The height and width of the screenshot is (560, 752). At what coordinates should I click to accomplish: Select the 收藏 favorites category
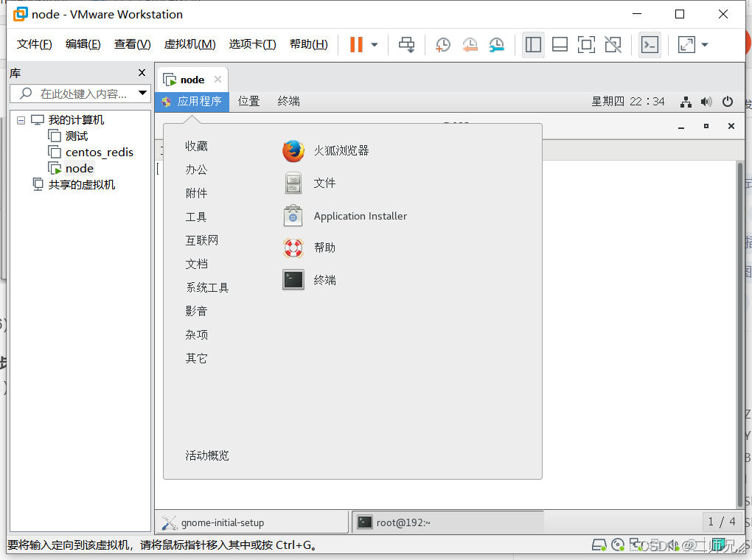(196, 146)
